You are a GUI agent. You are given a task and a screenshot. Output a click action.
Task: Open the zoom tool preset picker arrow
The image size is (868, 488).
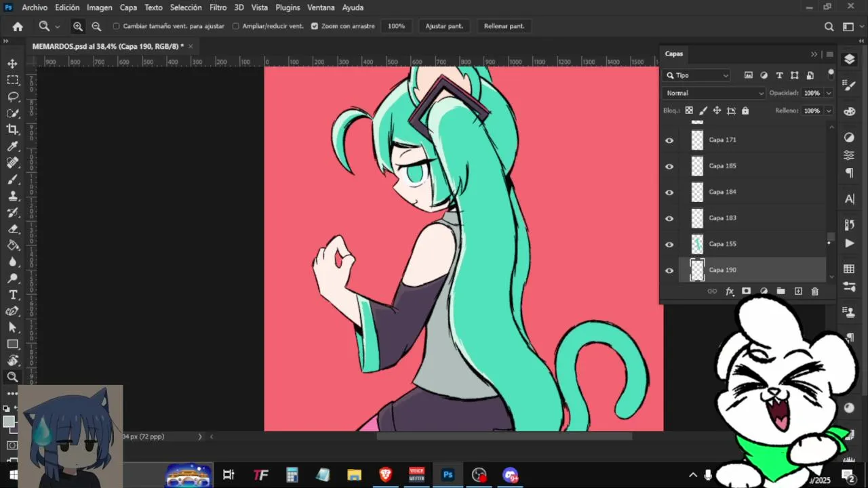click(x=57, y=26)
